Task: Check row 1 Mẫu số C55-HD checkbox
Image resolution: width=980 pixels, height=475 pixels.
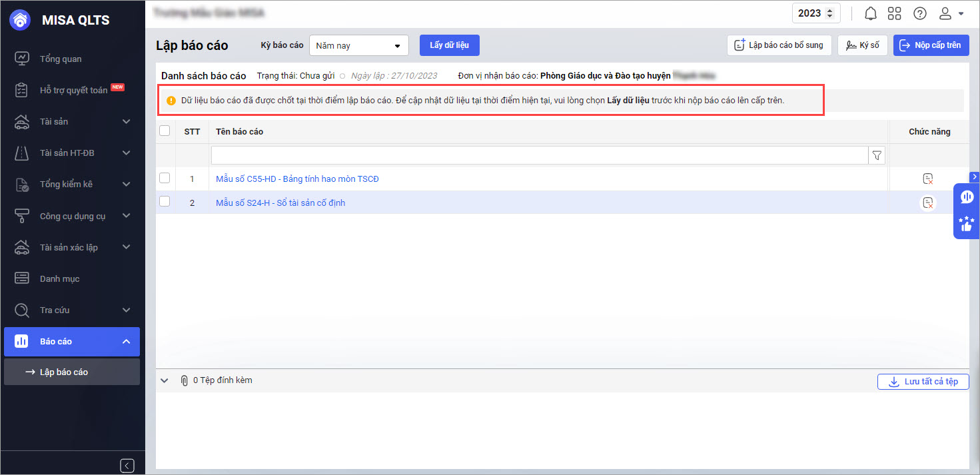Action: 165,178
